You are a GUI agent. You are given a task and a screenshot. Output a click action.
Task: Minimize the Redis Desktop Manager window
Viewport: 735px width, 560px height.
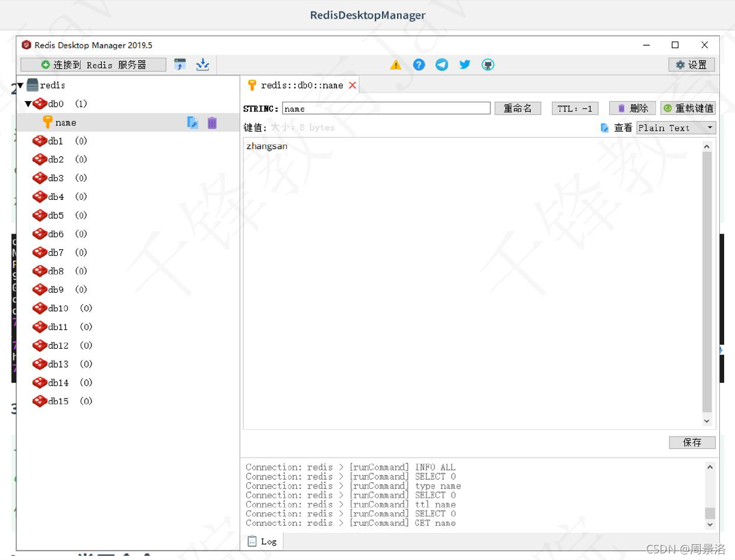tap(646, 45)
